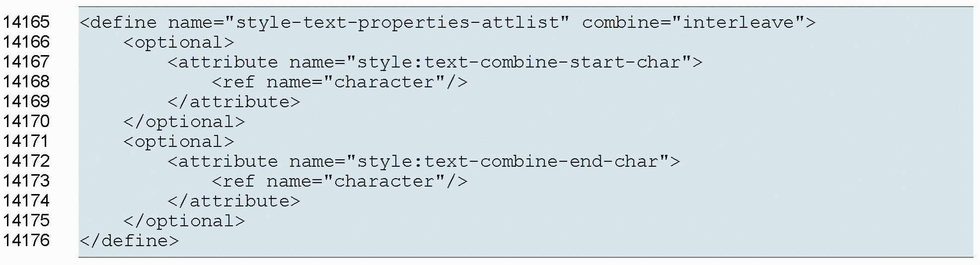Screen dimensions: 980x265
Task: Click the <ref name="character"/> on line 14168
Action: [340, 82]
